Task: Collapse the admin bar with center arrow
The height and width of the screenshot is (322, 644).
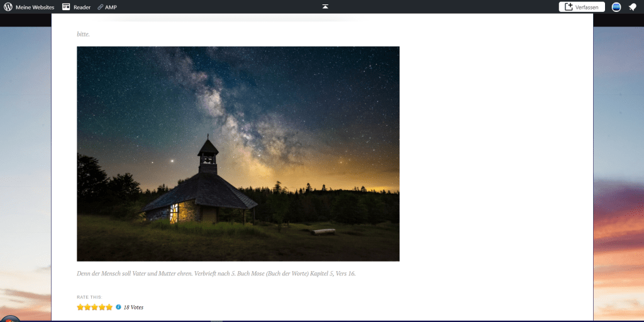Action: click(325, 6)
